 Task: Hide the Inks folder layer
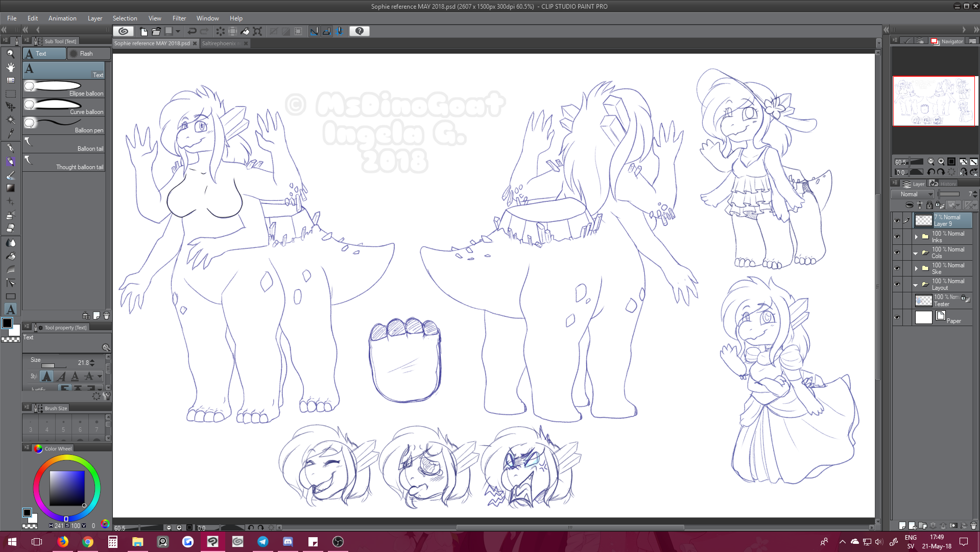click(897, 237)
